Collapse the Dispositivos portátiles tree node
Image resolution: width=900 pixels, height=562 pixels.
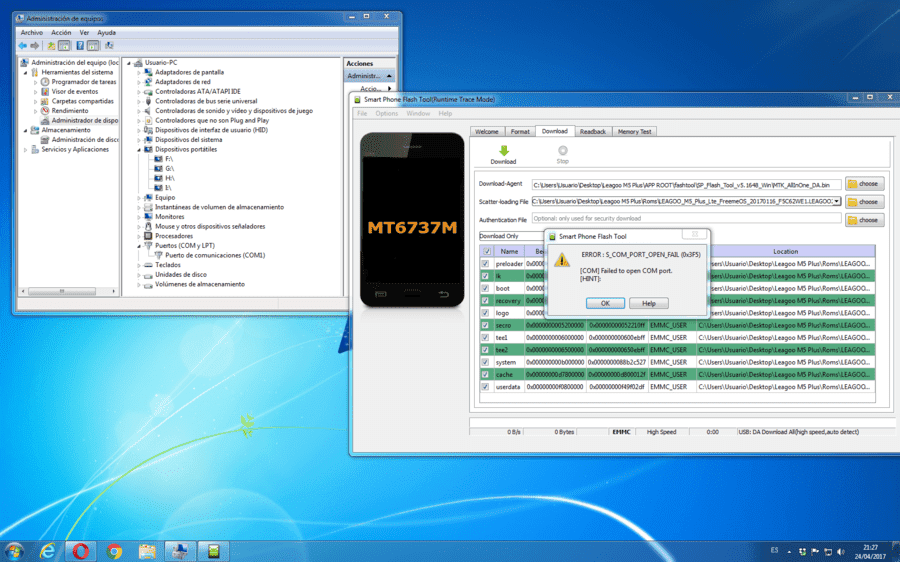139,149
